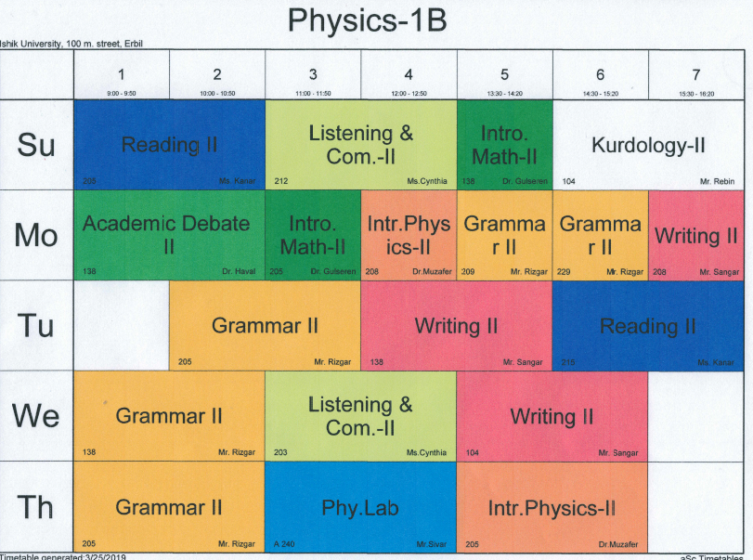Screen dimensions: 753x560
Task: Click Tuesday Writing II block
Action: 456,325
